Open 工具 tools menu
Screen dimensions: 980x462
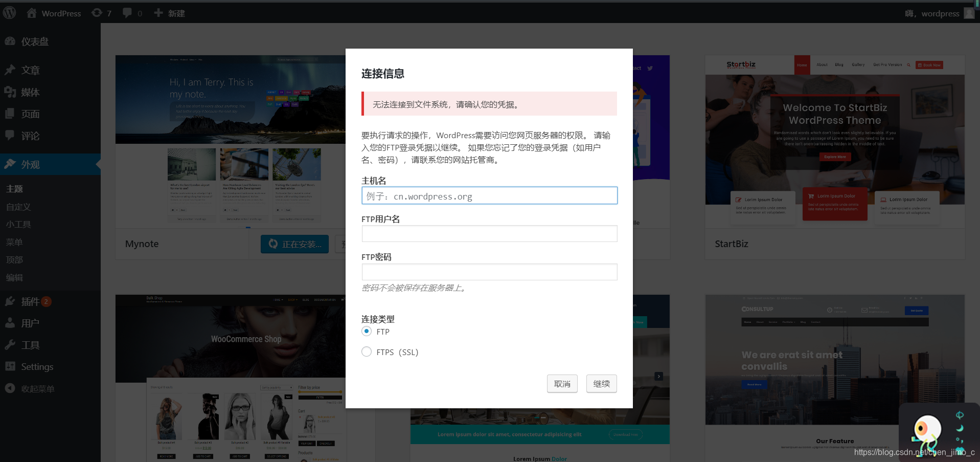(50, 345)
